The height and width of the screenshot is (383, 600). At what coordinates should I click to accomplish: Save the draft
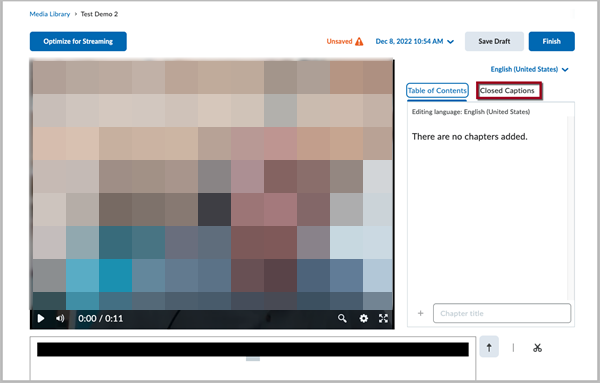tap(494, 41)
